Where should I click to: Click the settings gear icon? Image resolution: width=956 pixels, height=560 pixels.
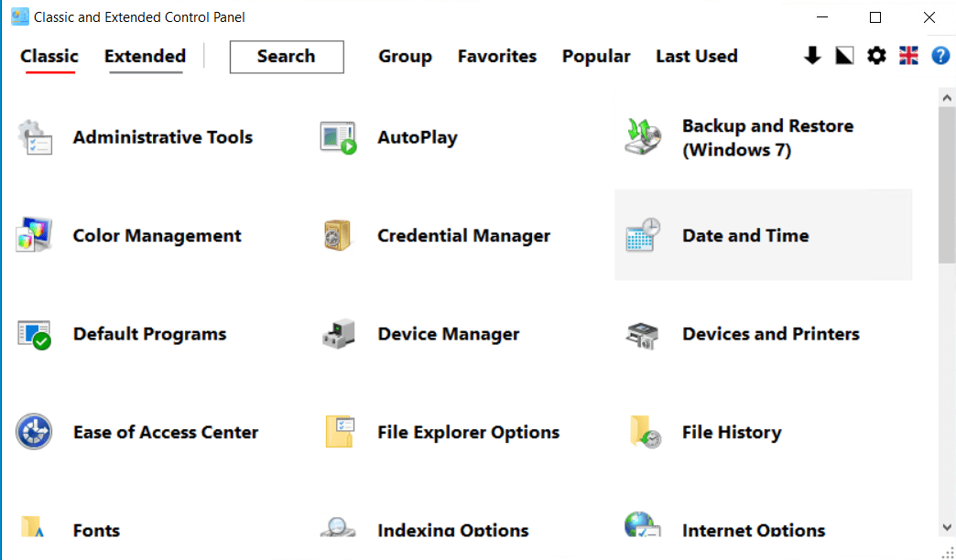[876, 56]
